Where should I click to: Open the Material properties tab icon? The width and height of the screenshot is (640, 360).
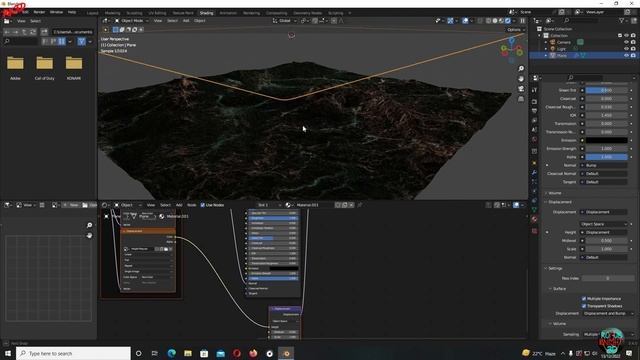535,220
